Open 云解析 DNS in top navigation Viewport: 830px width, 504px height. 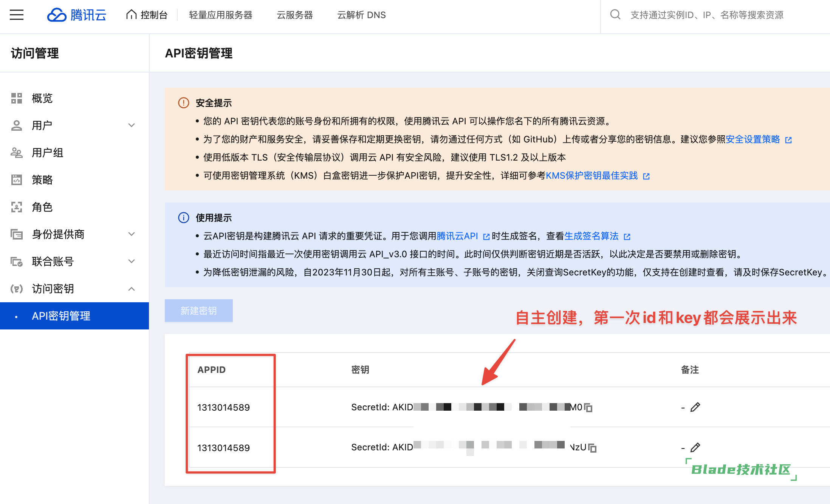coord(361,15)
